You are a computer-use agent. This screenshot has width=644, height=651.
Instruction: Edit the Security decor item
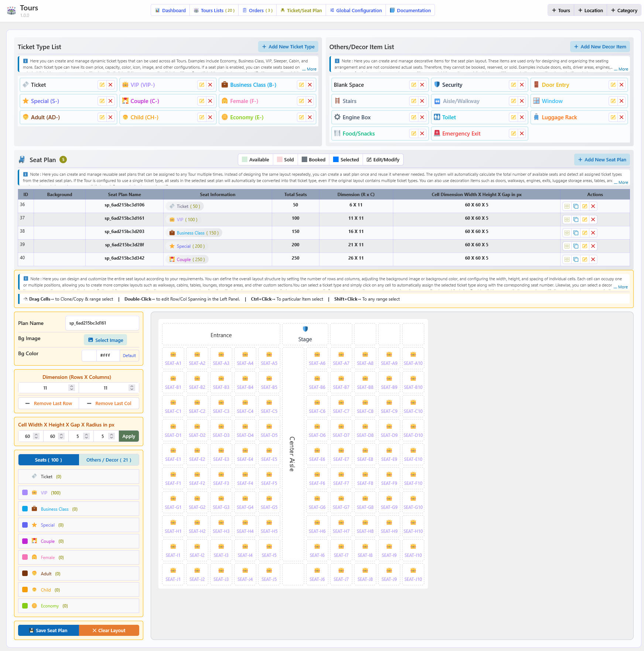[x=513, y=85]
